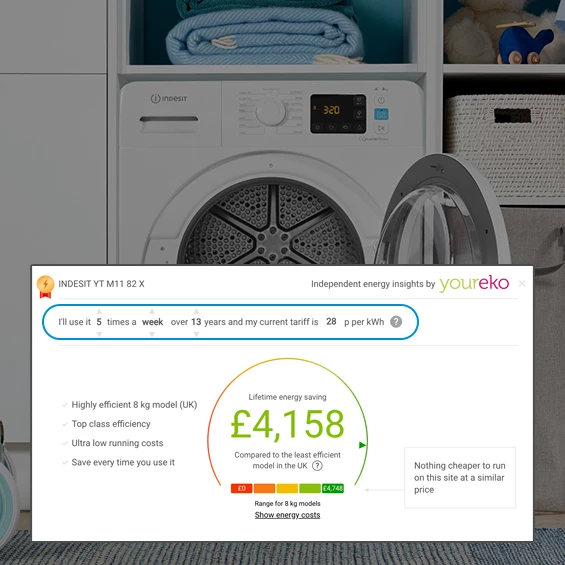
Task: Open the Show energy costs link
Action: (287, 515)
